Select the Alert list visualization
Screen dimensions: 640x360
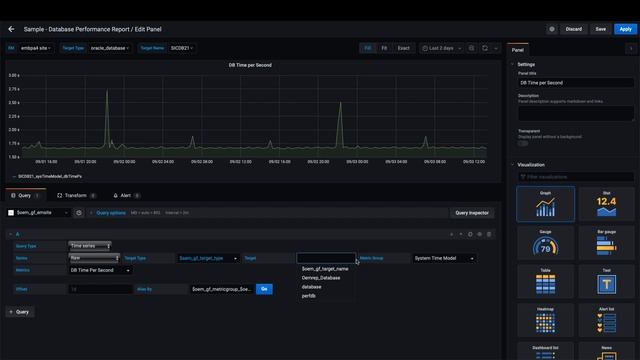point(607,320)
